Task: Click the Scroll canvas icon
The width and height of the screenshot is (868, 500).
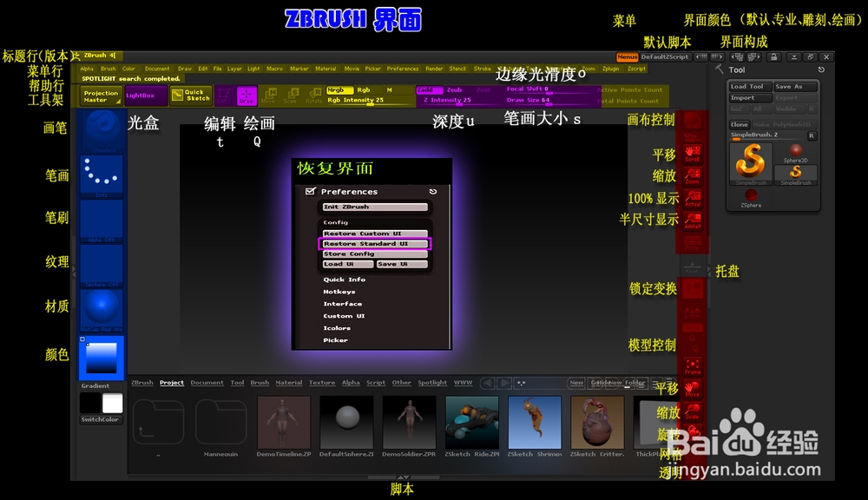Action: (x=693, y=154)
